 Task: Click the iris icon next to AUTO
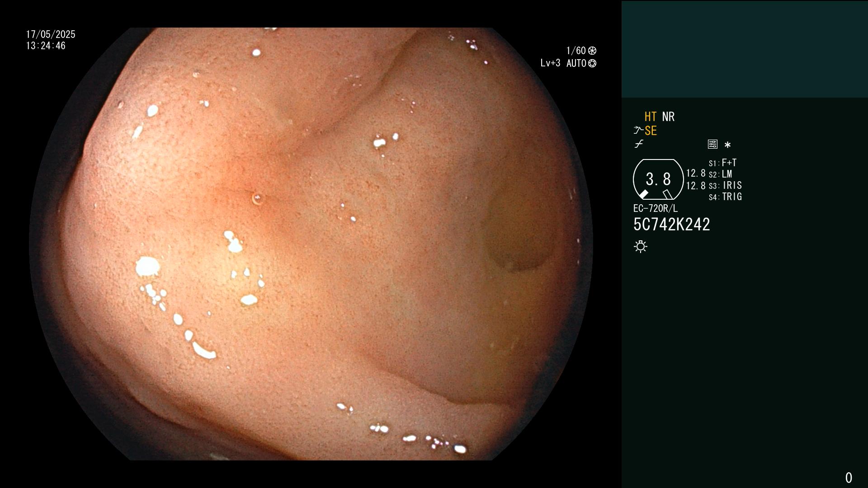[592, 63]
